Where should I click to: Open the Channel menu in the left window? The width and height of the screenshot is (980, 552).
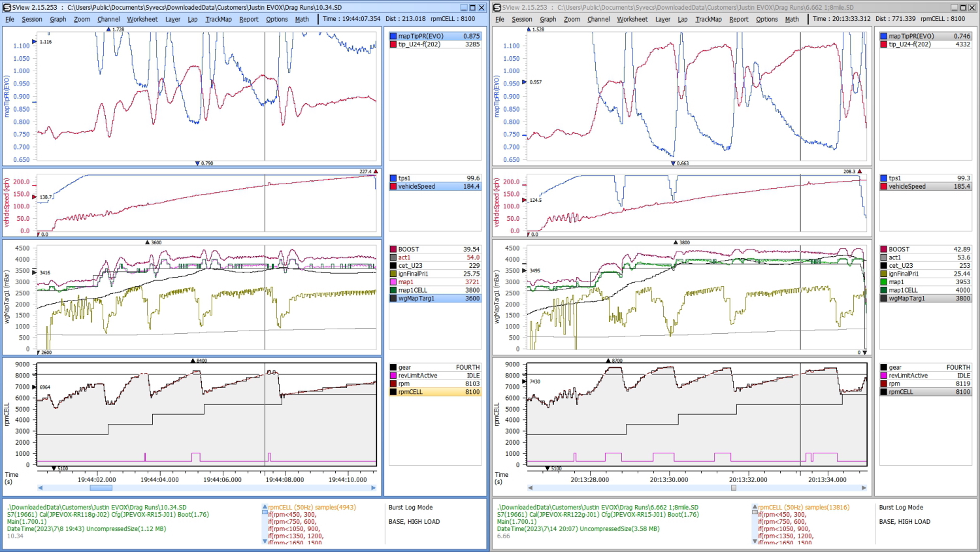[108, 20]
